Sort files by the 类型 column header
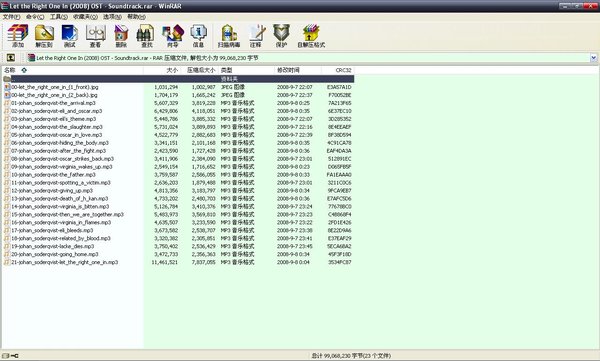 pyautogui.click(x=246, y=70)
